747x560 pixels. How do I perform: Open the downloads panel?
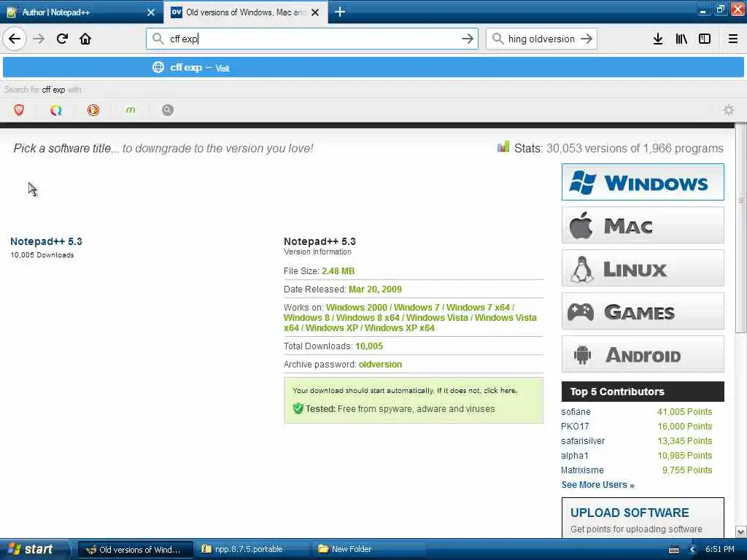(x=658, y=39)
